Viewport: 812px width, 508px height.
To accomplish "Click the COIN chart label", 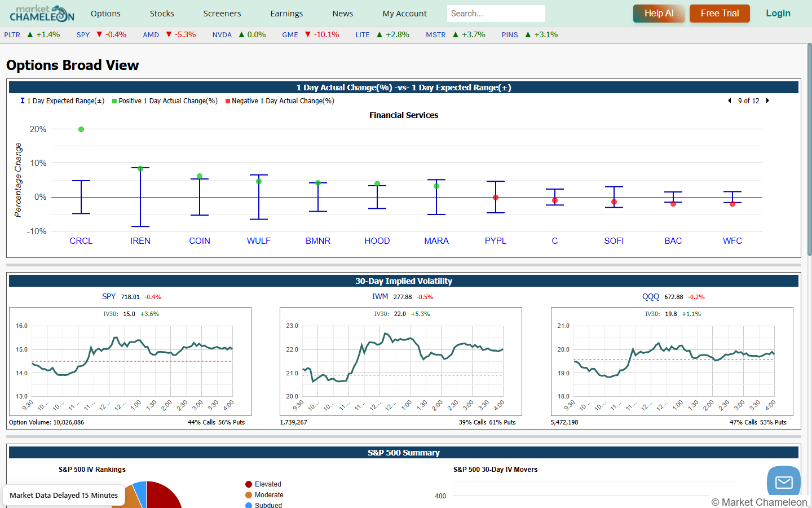I will point(200,241).
